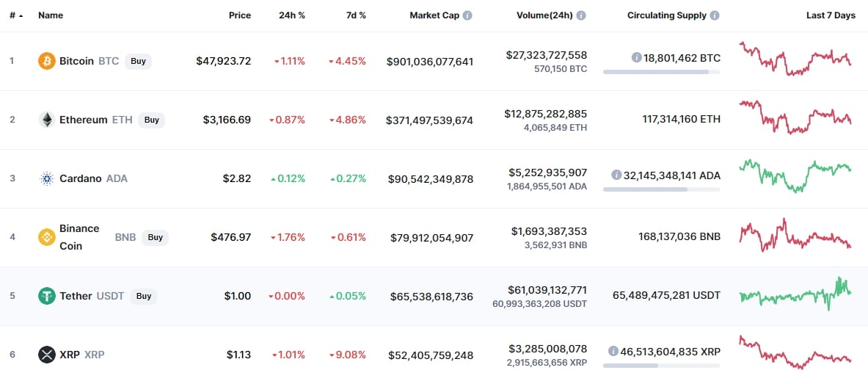868x384 pixels.
Task: Sort table by 7d % column
Action: coord(355,15)
